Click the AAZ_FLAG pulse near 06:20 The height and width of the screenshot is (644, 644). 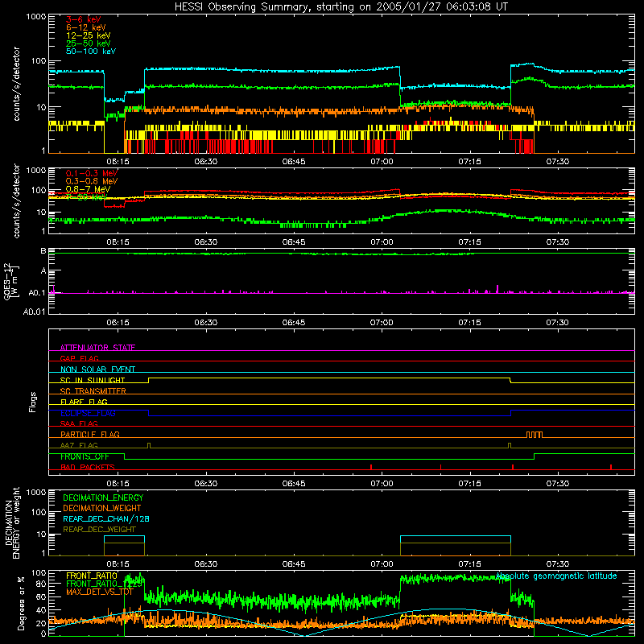pos(149,446)
